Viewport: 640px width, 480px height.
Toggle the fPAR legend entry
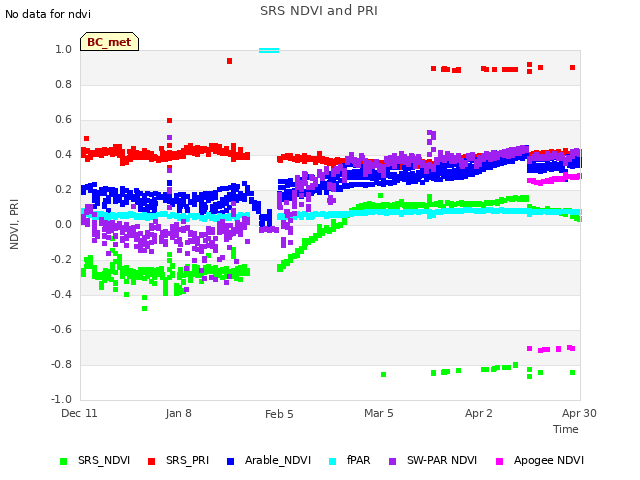pyautogui.click(x=350, y=460)
